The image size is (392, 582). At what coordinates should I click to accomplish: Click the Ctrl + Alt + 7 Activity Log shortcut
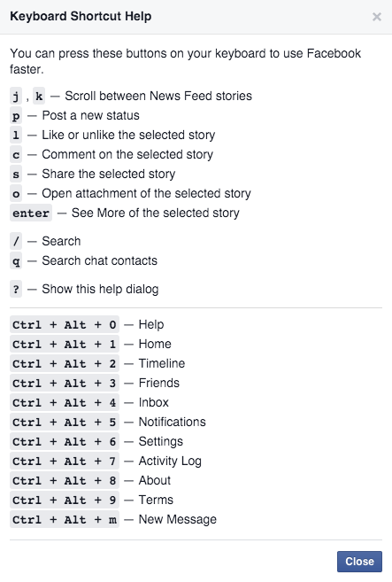tap(65, 461)
